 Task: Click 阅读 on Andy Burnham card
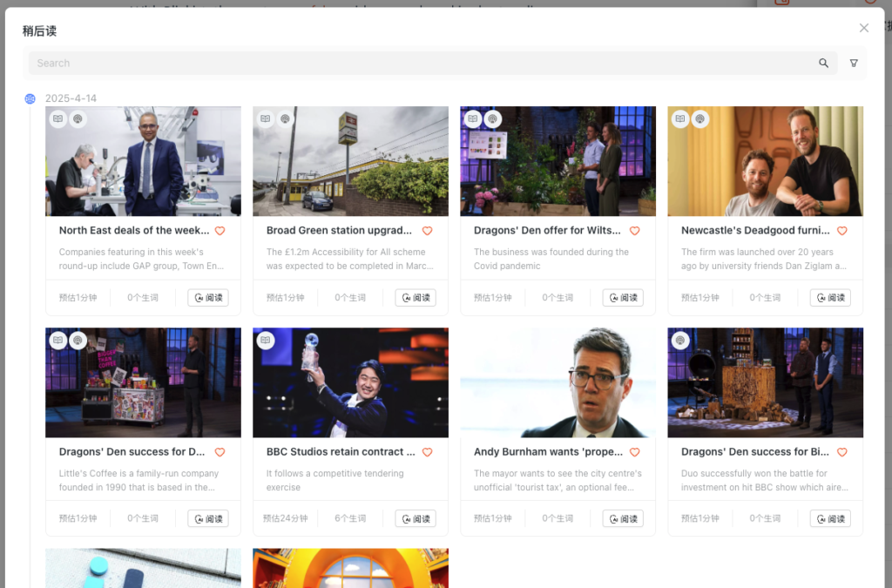[623, 518]
